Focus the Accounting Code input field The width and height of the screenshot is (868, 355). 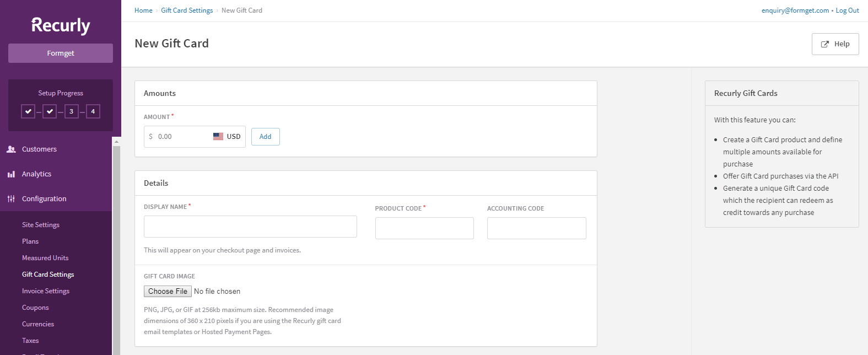[x=537, y=228]
